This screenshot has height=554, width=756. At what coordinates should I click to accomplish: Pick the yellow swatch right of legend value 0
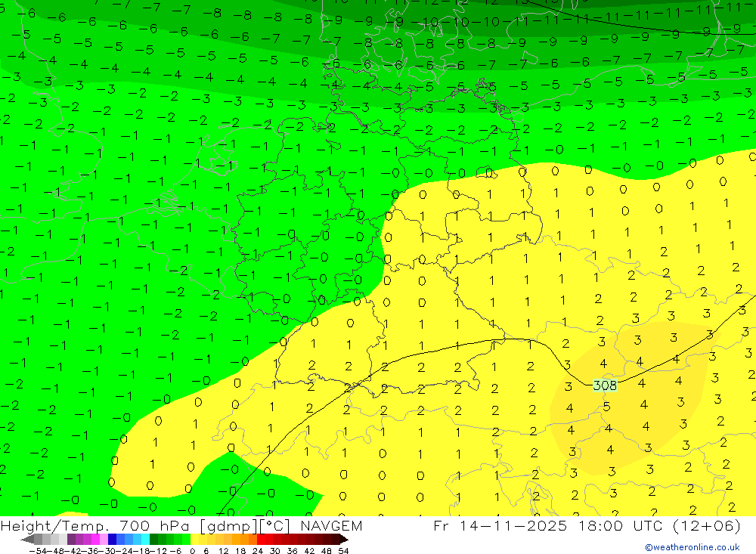coord(195,539)
